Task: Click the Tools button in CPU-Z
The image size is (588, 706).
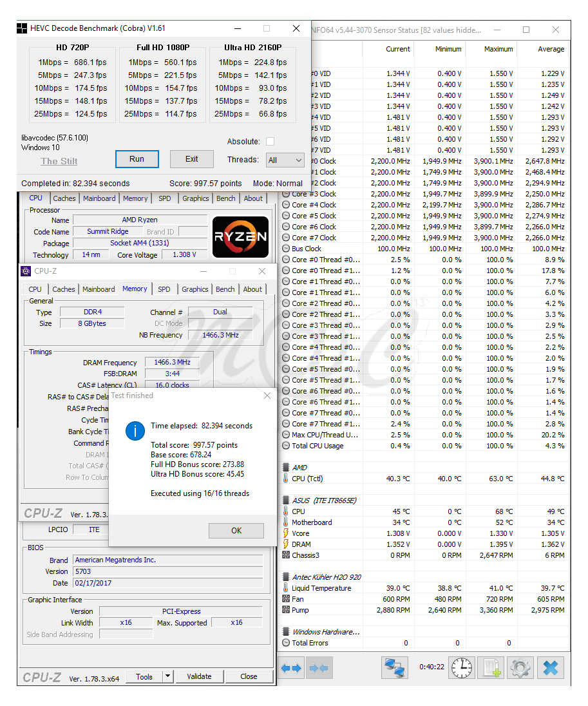Action: point(144,676)
